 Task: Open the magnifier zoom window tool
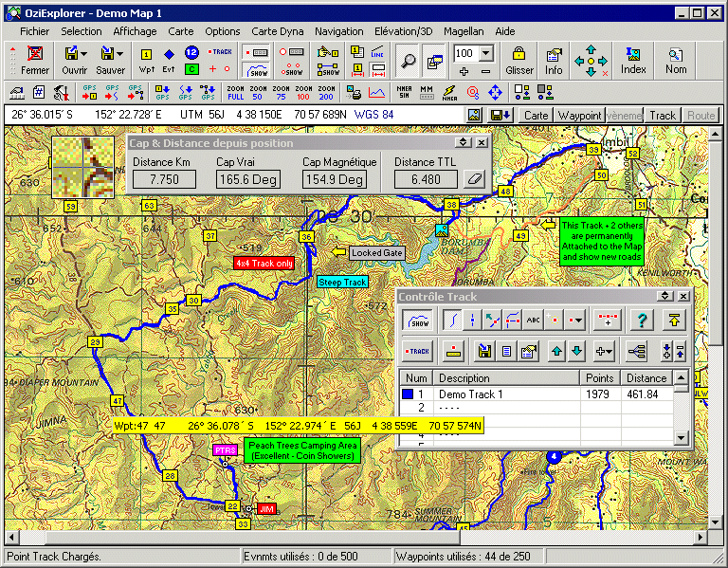[409, 61]
